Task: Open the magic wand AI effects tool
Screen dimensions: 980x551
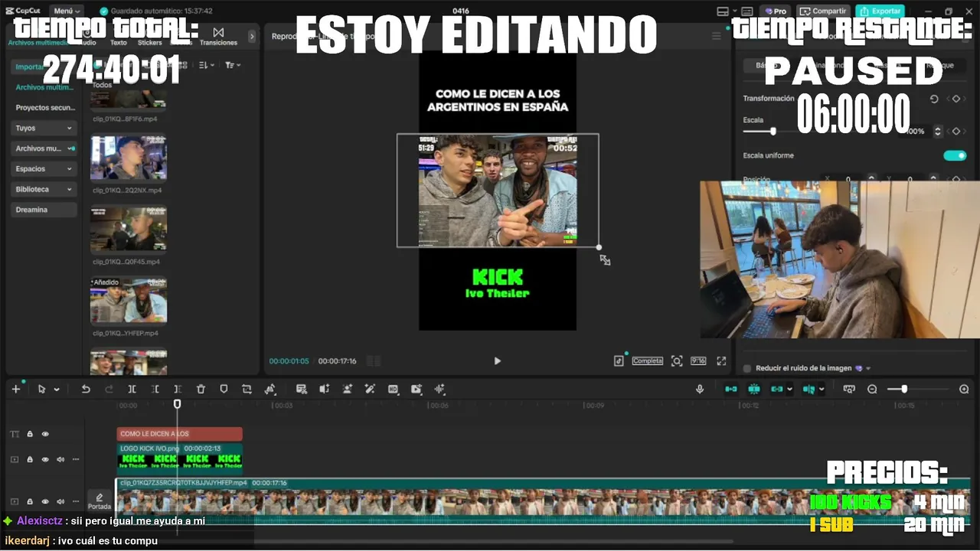Action: 370,389
